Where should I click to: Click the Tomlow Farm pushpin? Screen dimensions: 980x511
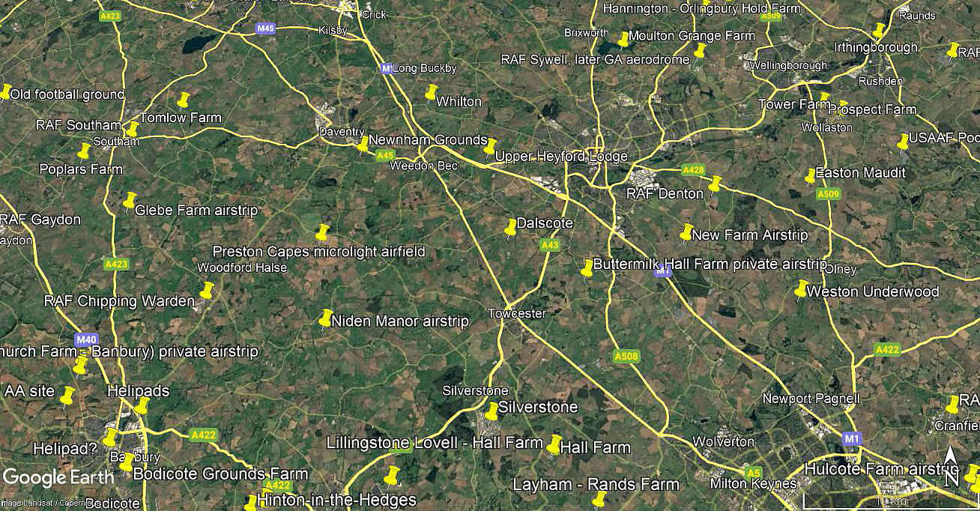183,100
